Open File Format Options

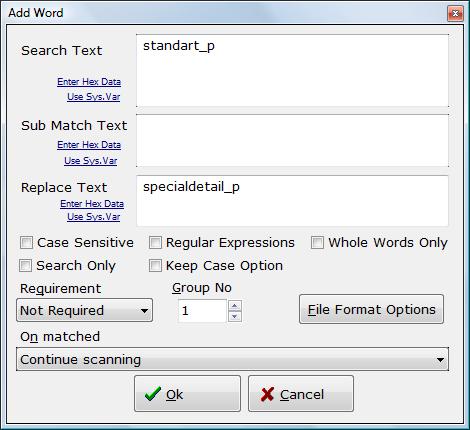tap(371, 309)
